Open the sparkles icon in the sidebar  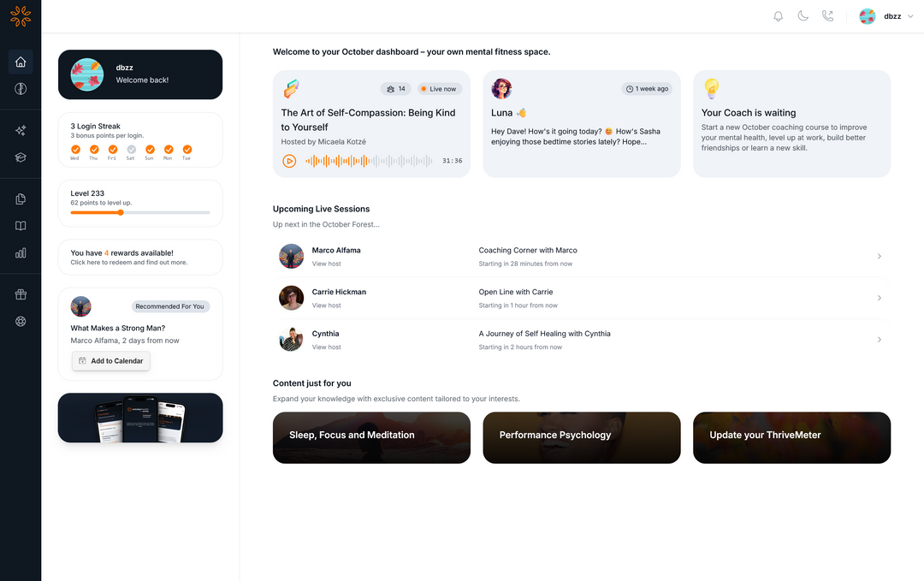pyautogui.click(x=21, y=131)
